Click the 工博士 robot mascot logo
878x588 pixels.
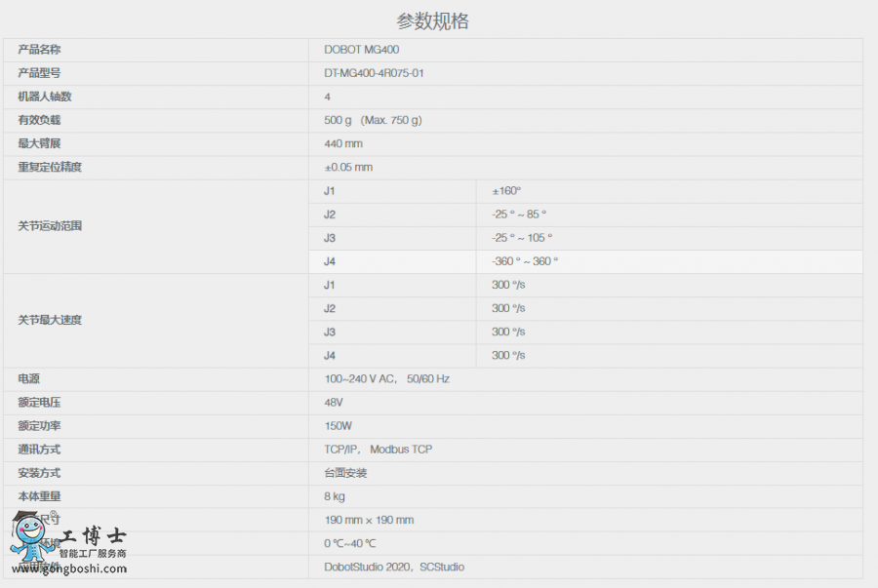click(x=30, y=539)
